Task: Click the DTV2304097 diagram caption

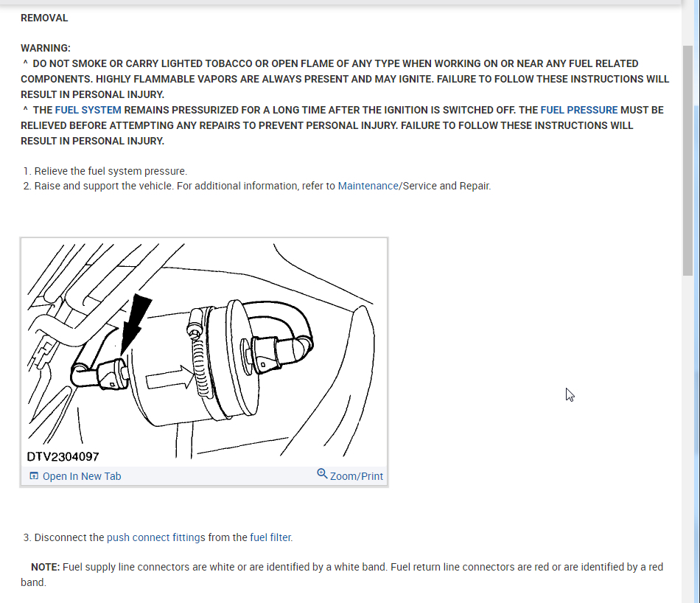Action: click(63, 456)
